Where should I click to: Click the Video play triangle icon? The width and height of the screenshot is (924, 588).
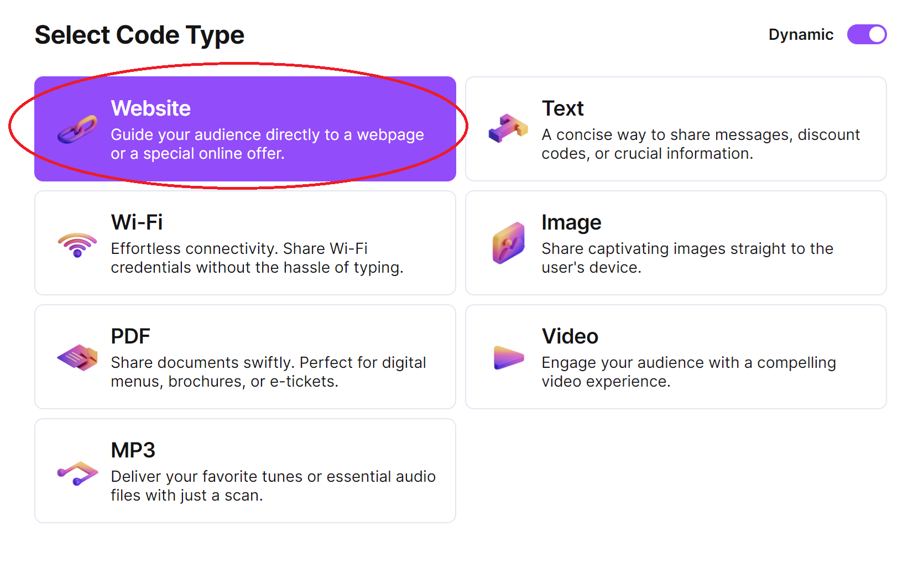pyautogui.click(x=508, y=357)
